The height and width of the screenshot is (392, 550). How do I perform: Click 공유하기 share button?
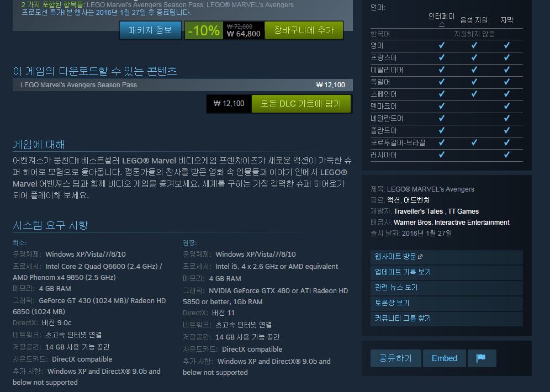(396, 358)
